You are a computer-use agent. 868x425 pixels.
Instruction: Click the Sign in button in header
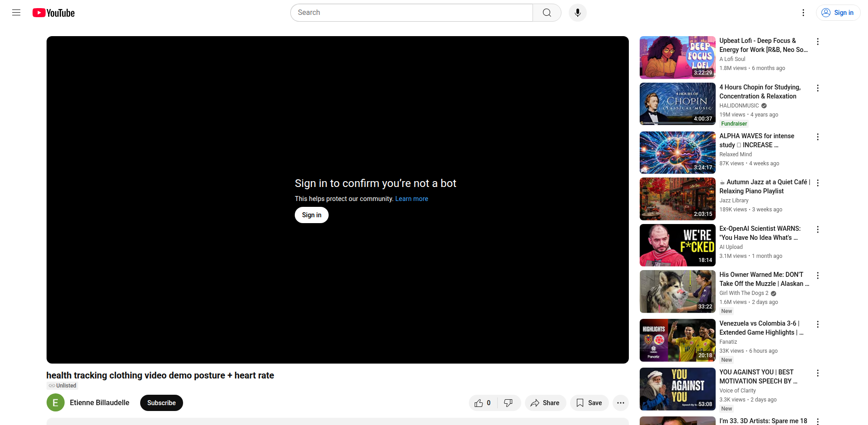coord(838,13)
